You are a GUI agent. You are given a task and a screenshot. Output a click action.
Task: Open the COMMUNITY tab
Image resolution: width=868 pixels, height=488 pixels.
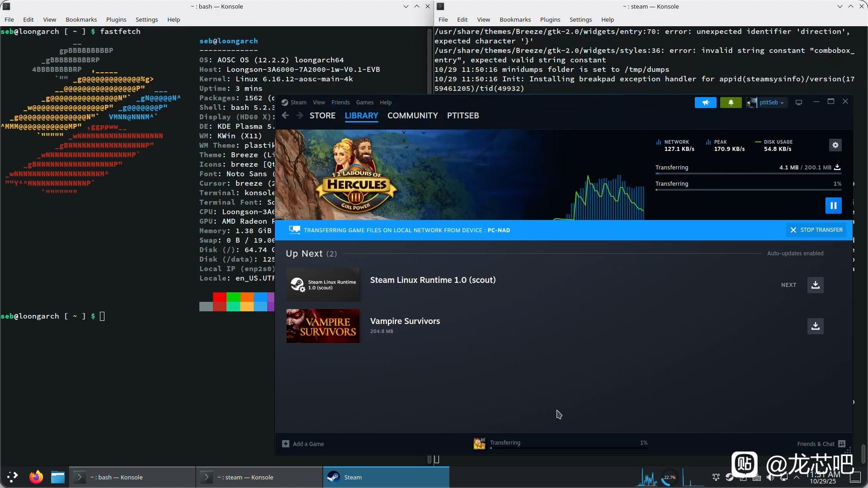pyautogui.click(x=412, y=116)
